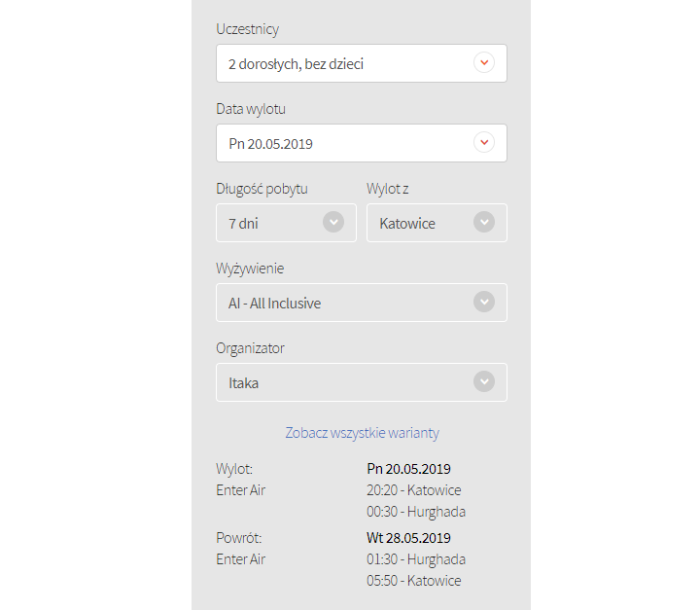The image size is (700, 610).
Task: Click the red chevron in the Data wylotu field
Action: pos(483,143)
